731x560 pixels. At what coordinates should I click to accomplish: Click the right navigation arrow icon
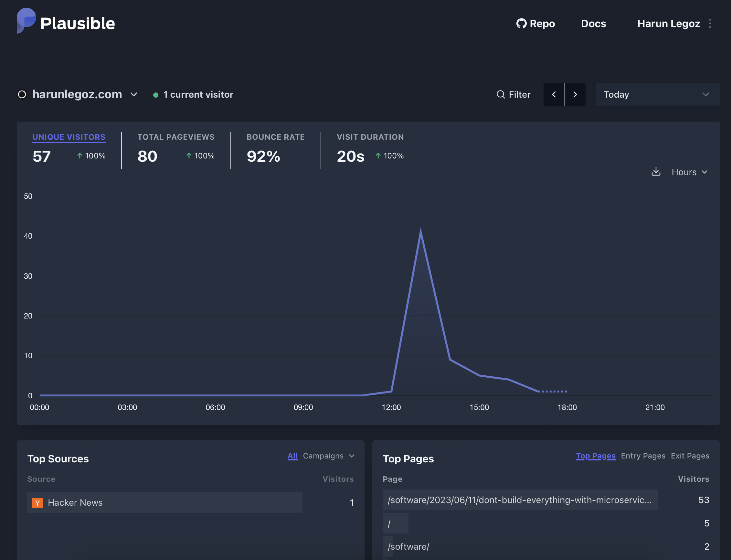575,93
